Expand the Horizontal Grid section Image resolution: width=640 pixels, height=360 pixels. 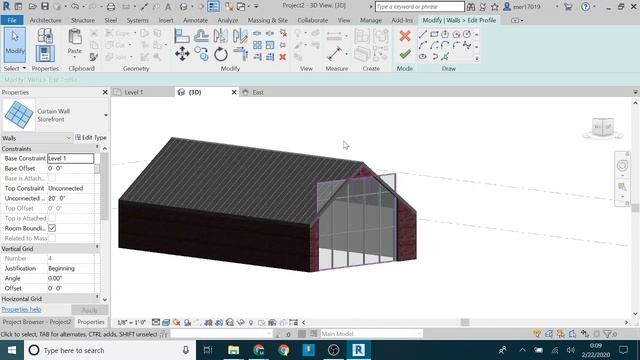click(97, 297)
